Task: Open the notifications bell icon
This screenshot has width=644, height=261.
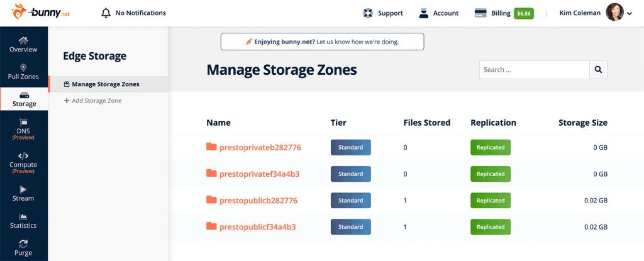Action: (x=106, y=13)
